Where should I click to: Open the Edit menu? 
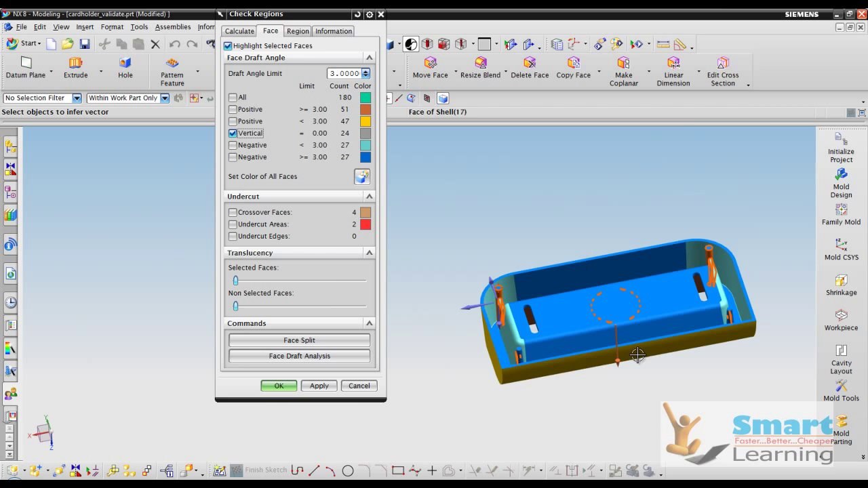point(40,27)
